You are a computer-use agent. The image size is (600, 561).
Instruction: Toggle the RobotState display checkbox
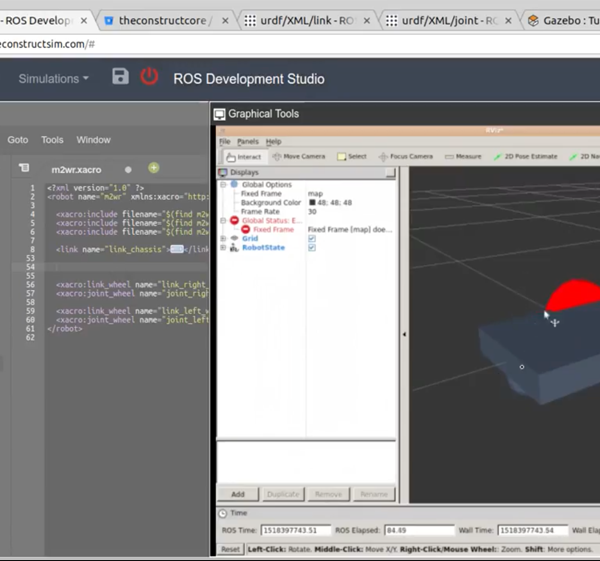(x=312, y=248)
